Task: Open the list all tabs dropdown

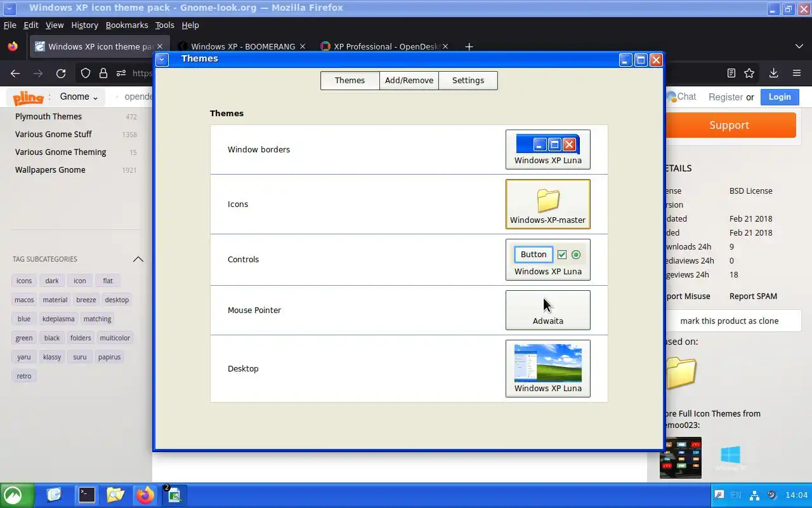Action: coord(799,46)
